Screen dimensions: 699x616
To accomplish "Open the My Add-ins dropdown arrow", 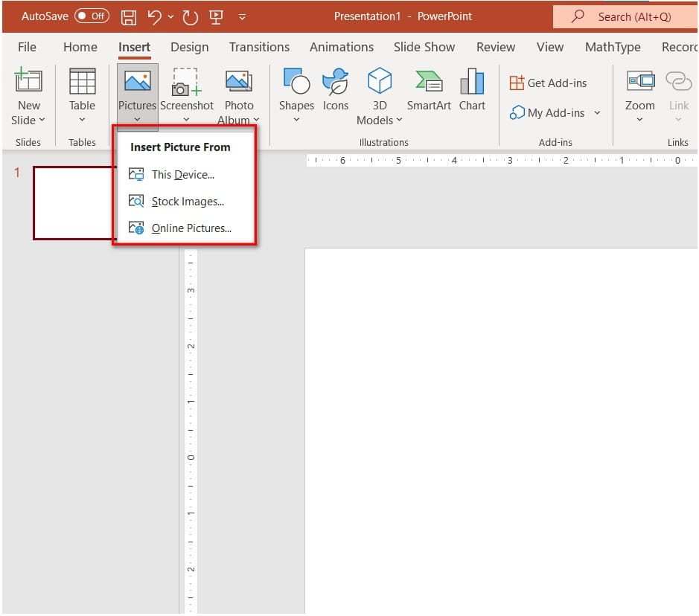I will tap(597, 113).
